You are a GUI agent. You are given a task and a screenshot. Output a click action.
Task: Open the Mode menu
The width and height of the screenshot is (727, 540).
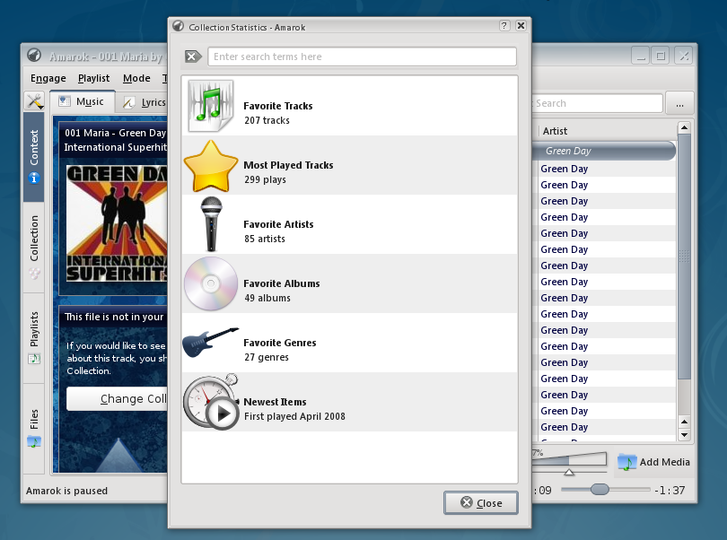click(136, 78)
